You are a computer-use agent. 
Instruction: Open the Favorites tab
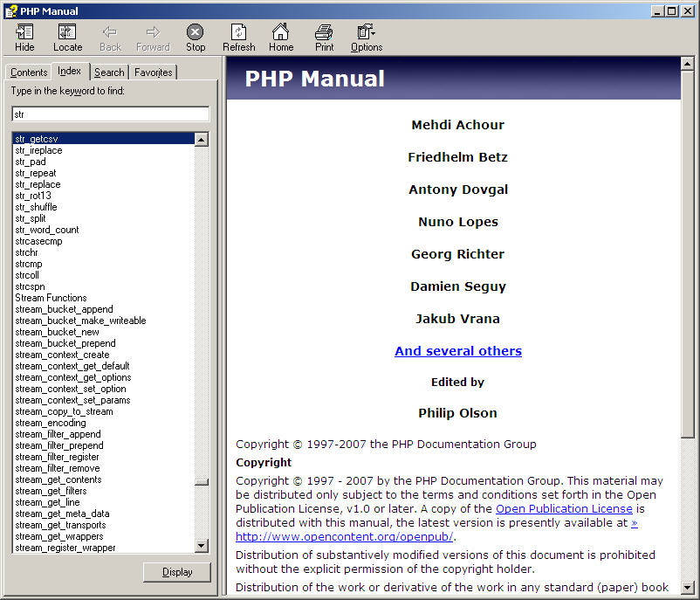153,72
